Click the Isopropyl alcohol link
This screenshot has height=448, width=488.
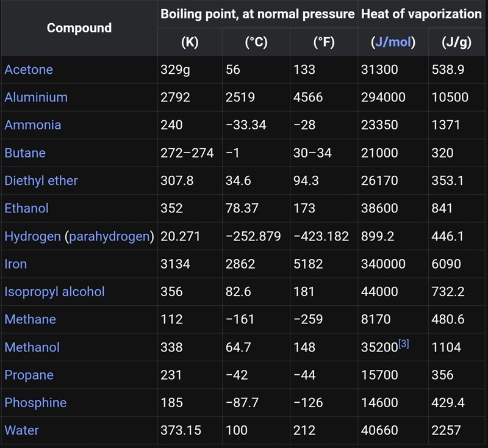(54, 292)
